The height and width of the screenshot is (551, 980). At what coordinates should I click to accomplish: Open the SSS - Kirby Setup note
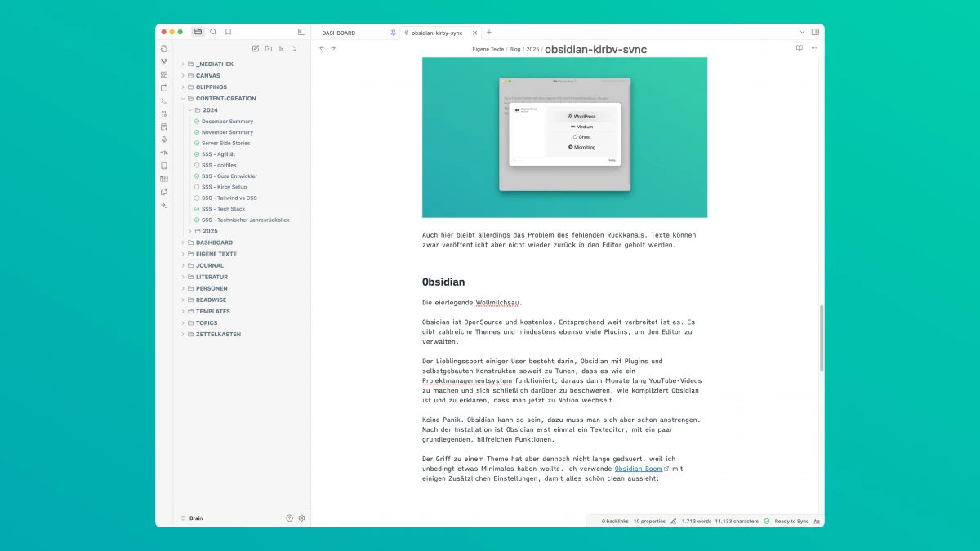pos(224,187)
